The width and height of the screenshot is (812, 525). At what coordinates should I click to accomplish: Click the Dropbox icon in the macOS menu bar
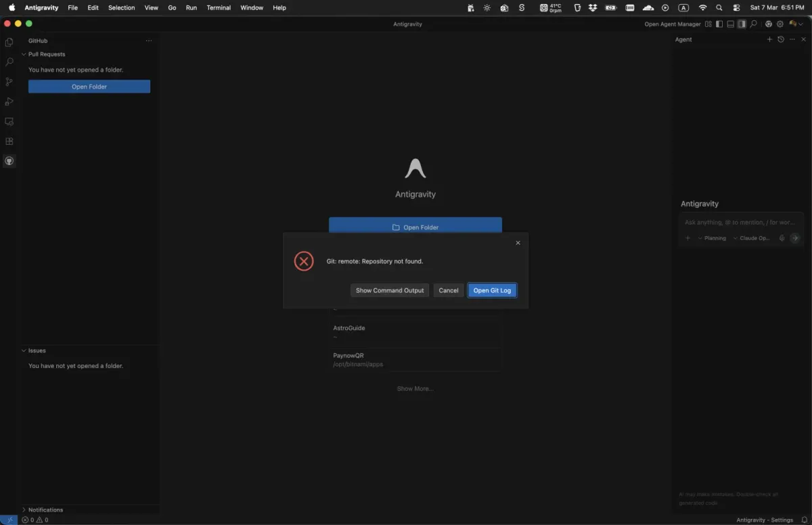pyautogui.click(x=593, y=7)
